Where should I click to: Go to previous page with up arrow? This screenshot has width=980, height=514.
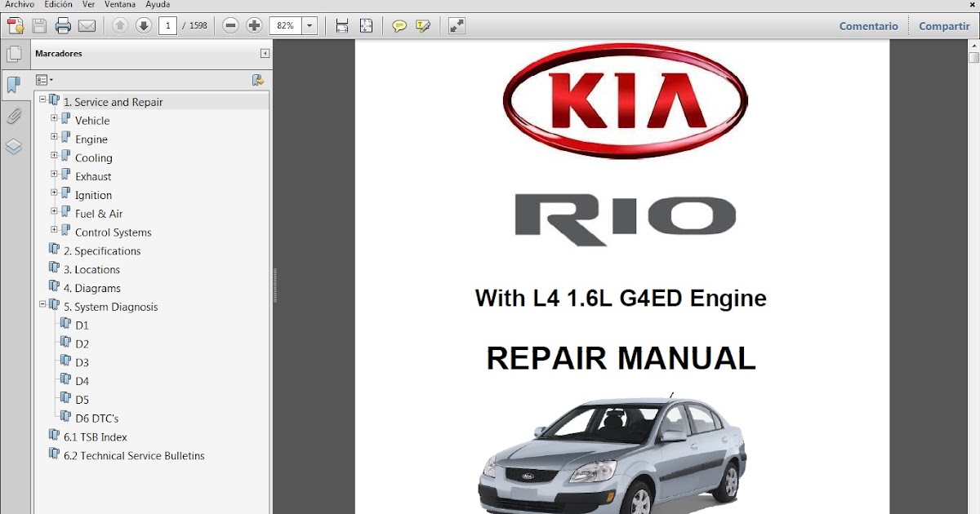(x=120, y=26)
